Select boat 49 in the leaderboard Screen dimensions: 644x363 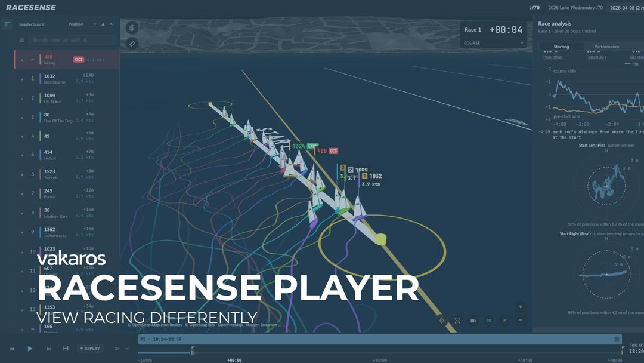click(x=67, y=136)
